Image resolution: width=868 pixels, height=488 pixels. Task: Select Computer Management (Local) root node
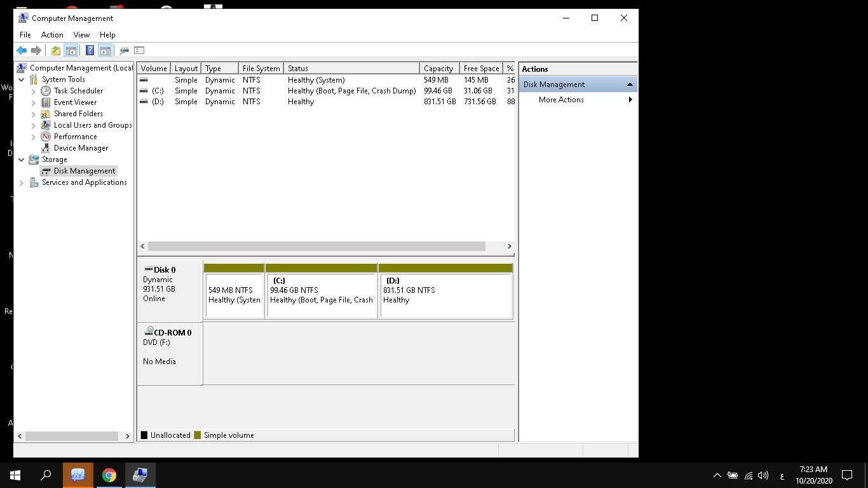81,68
